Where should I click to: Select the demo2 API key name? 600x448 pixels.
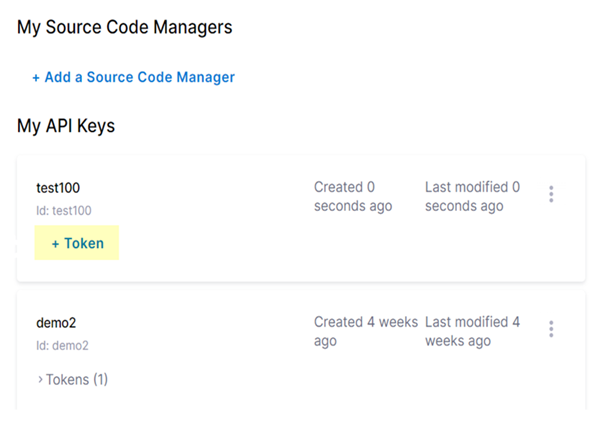[x=56, y=323]
